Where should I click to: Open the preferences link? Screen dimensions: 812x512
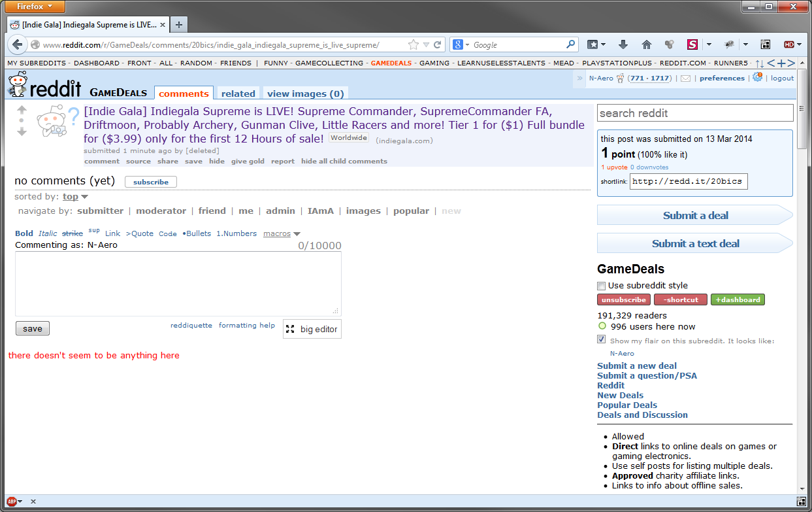point(722,78)
